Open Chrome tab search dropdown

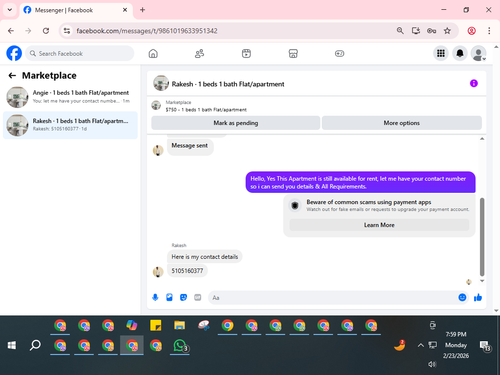pyautogui.click(x=10, y=10)
